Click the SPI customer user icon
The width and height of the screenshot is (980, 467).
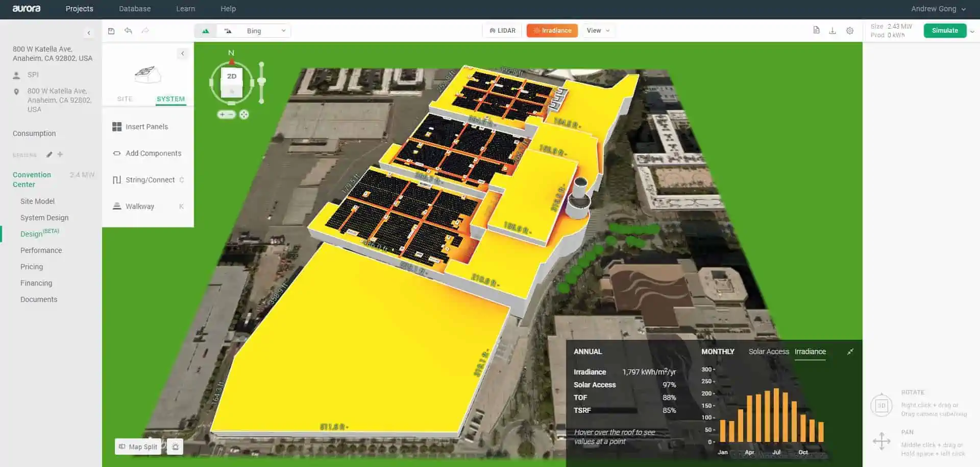[16, 75]
